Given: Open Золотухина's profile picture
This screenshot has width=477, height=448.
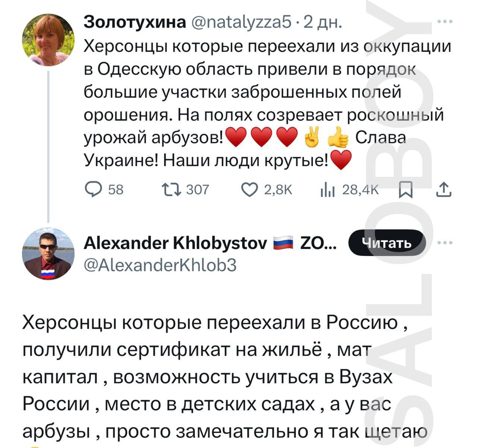Looking at the screenshot, I should (48, 40).
